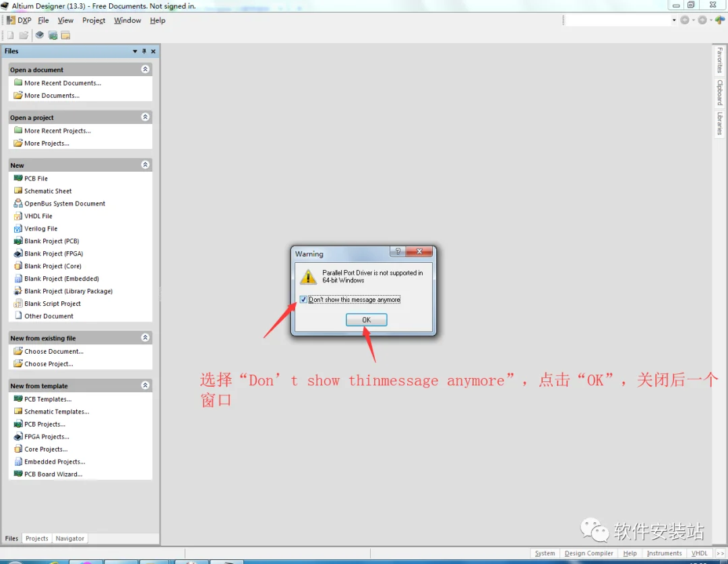
Task: Click the open folder toolbar icon
Action: click(x=24, y=35)
